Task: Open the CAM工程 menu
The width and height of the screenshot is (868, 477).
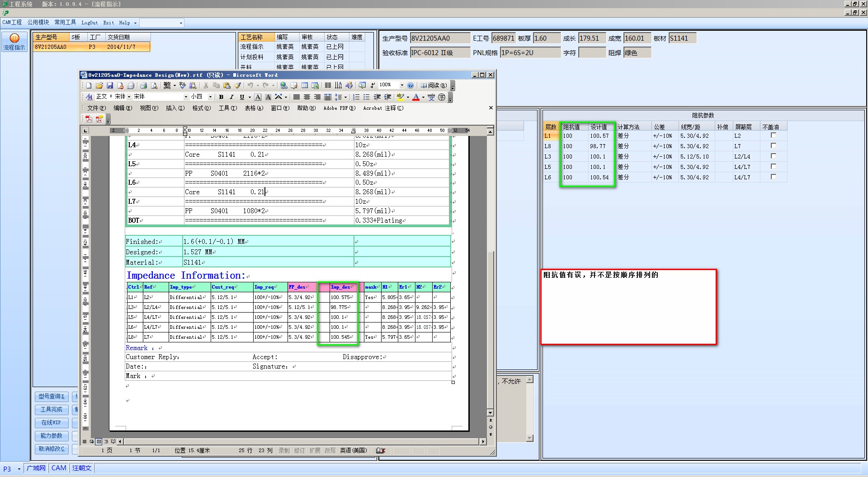Action: 12,23
